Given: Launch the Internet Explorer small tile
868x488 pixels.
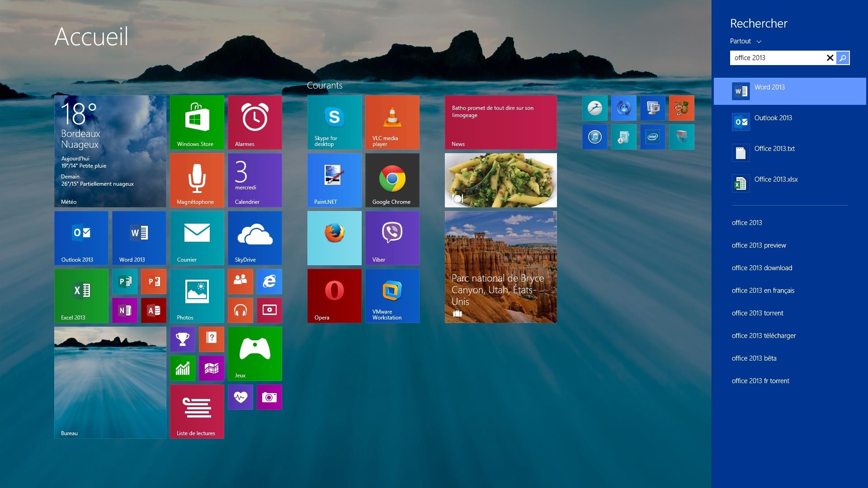Looking at the screenshot, I should [269, 282].
